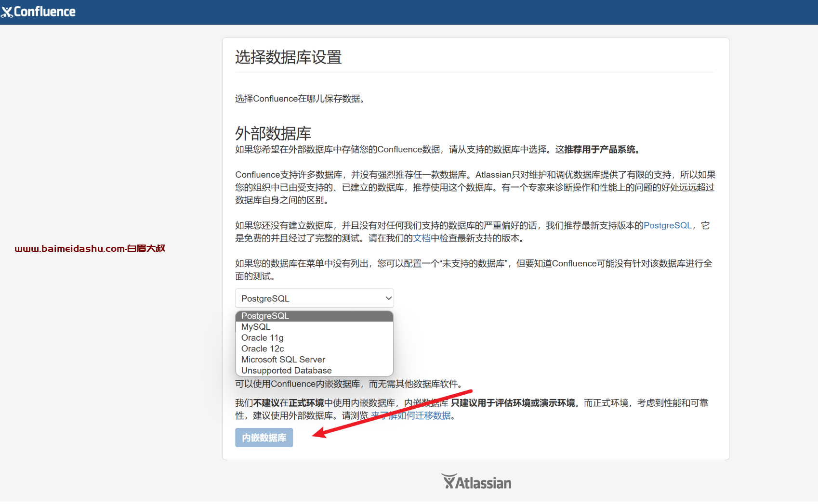Click the 外部数据库 section heading
The width and height of the screenshot is (818, 504).
pos(273,133)
